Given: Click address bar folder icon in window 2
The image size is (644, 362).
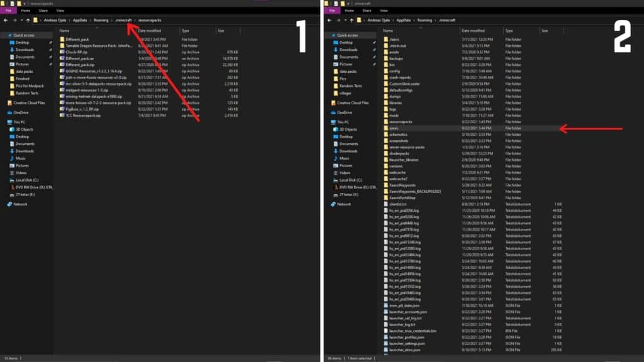Looking at the screenshot, I should [359, 20].
